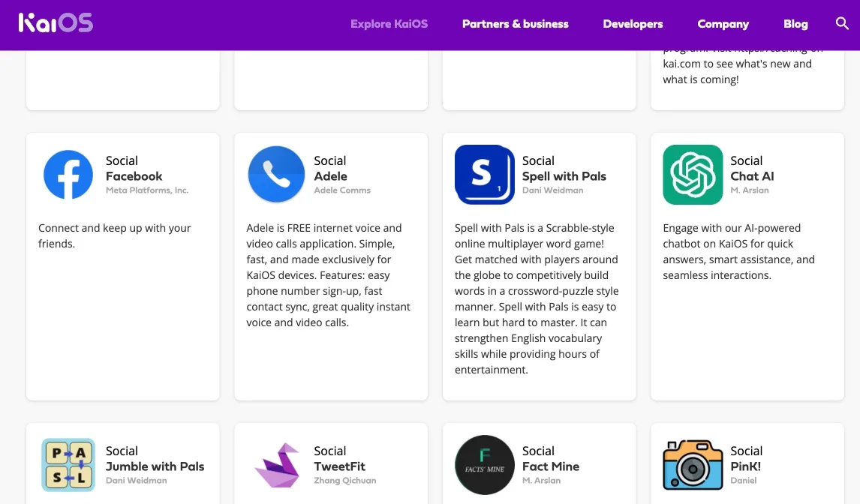Image resolution: width=860 pixels, height=504 pixels.
Task: Go to KaiOS logo homepage
Action: click(56, 23)
